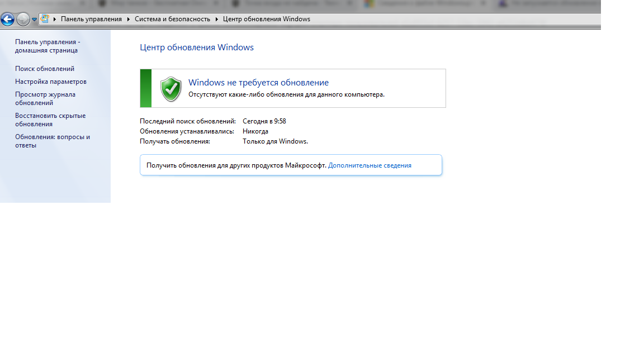Click Дополнительные сведения link
Viewport: 644px width, 362px height.
[x=370, y=165]
